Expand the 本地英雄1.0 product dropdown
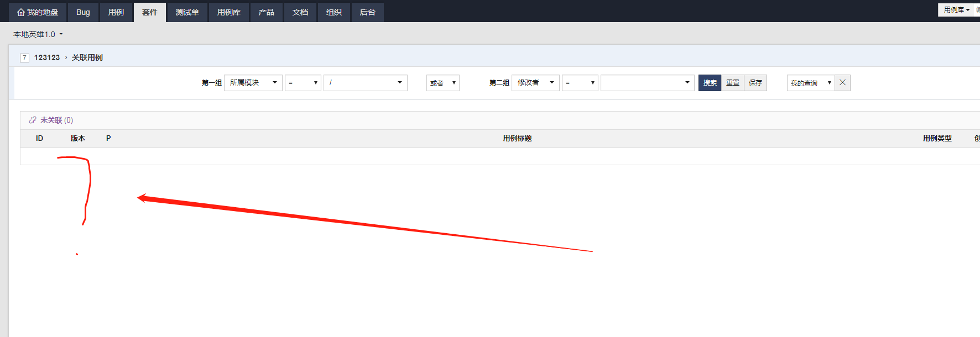The height and width of the screenshot is (337, 980). tap(38, 34)
